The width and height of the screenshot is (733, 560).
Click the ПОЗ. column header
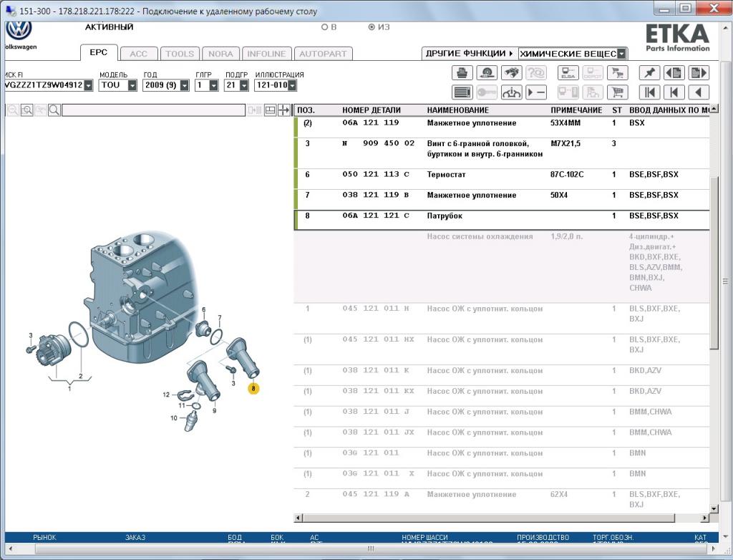306,110
